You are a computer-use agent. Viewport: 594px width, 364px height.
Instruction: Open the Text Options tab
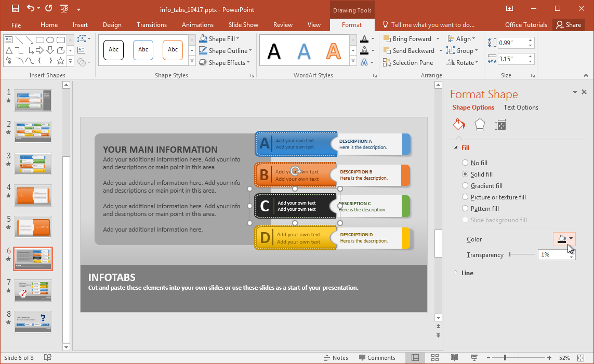521,107
